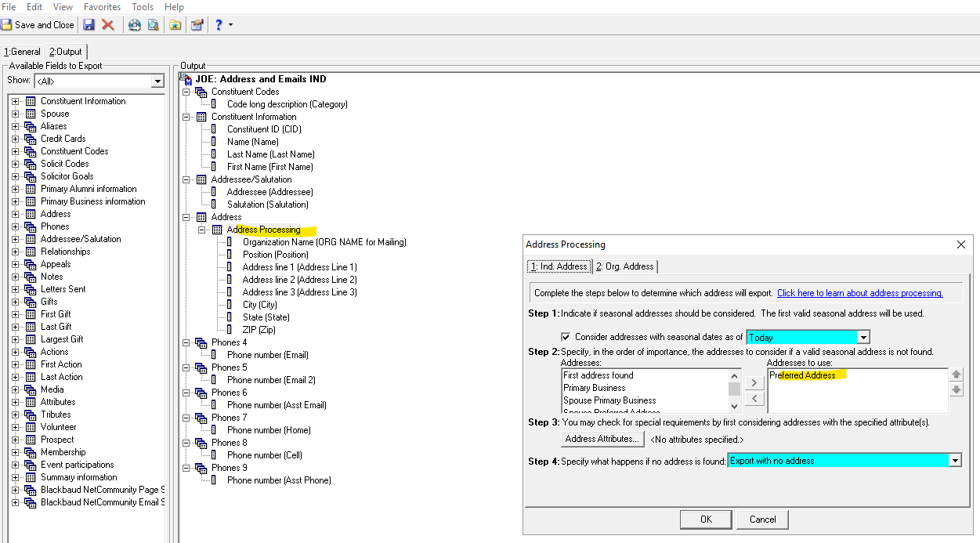Select Phone number (Asst Email) in Output tree
The image size is (980, 543).
click(277, 405)
